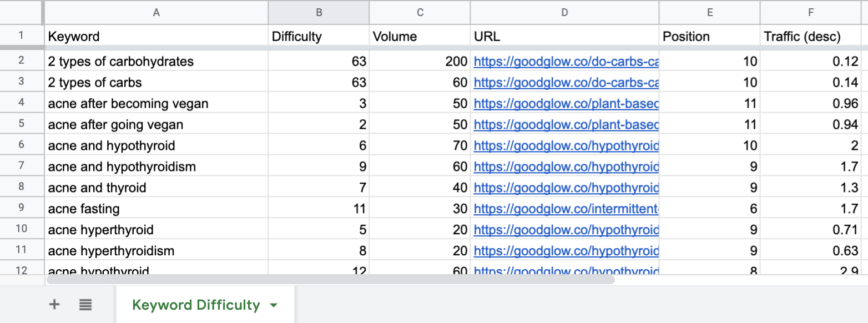
Task: Select the cell 'acne fasting'
Action: click(x=156, y=209)
